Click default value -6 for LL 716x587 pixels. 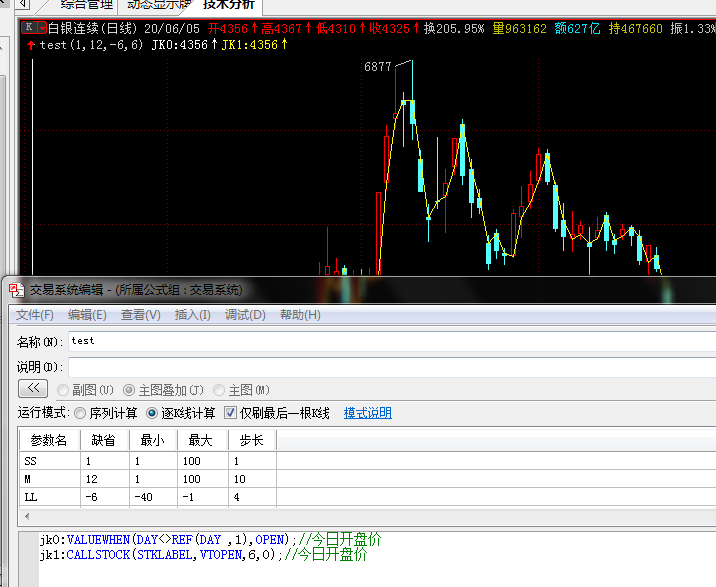pyautogui.click(x=105, y=497)
